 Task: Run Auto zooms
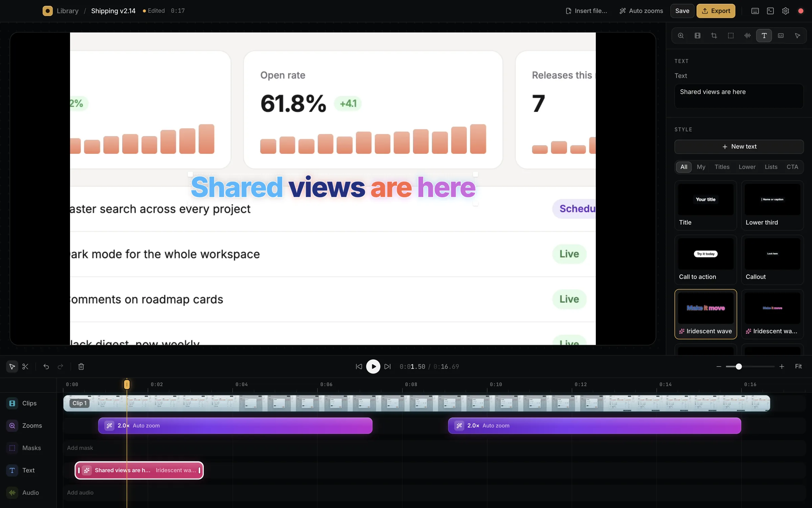pyautogui.click(x=641, y=11)
